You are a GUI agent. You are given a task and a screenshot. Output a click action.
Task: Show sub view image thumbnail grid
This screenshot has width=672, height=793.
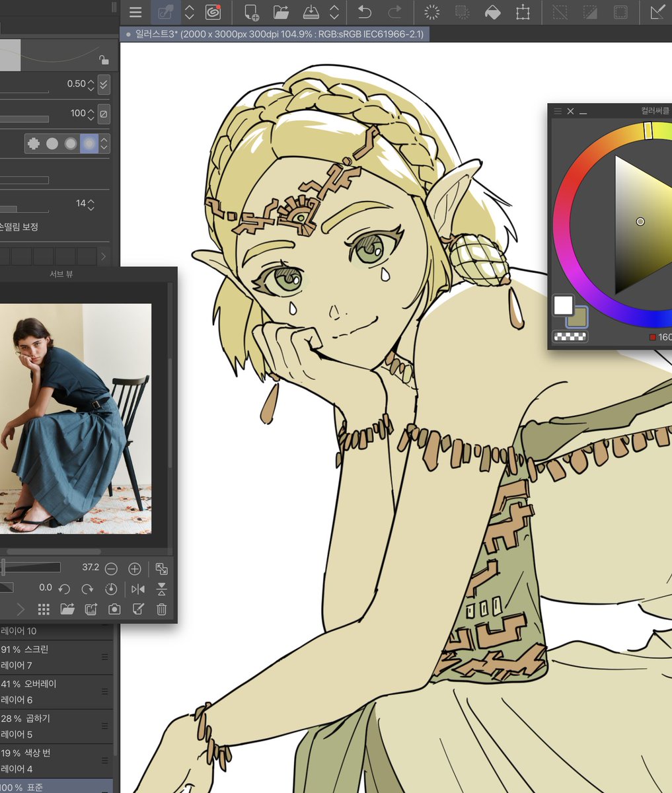coord(44,609)
